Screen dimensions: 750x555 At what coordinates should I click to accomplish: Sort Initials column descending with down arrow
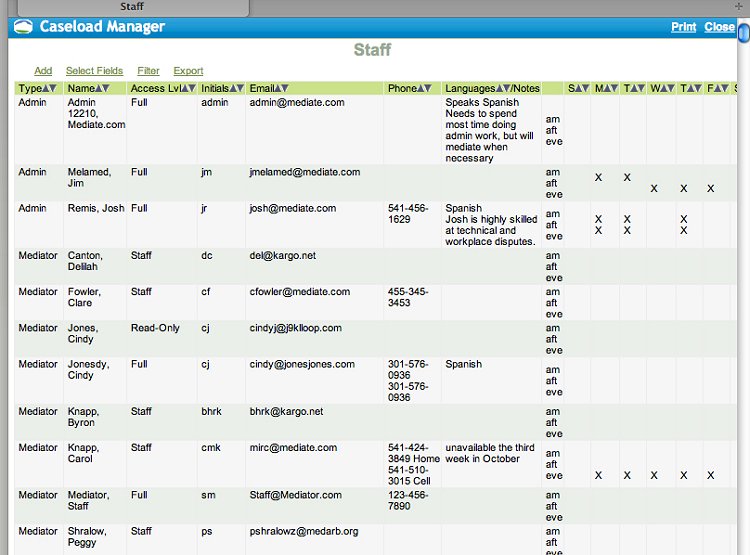(x=241, y=89)
